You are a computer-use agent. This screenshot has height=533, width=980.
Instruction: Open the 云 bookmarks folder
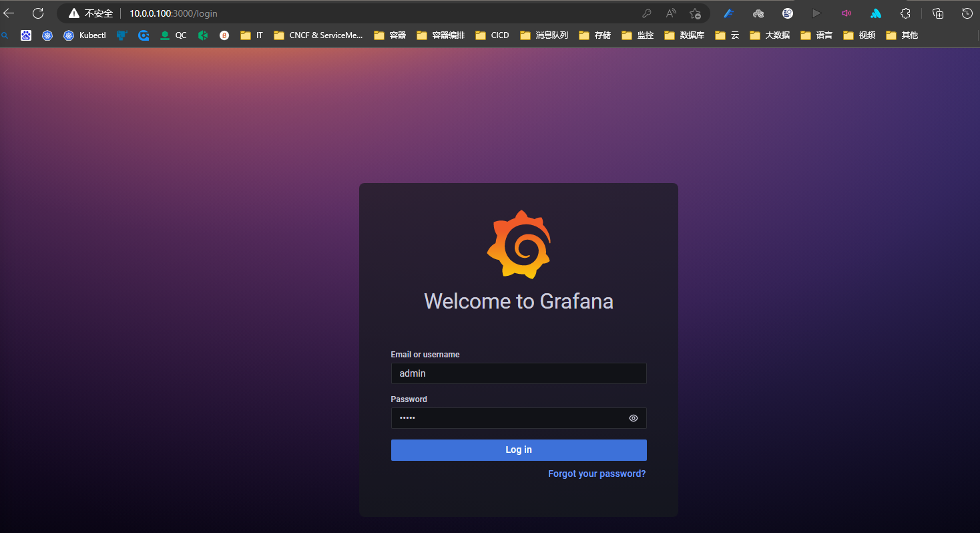point(727,35)
